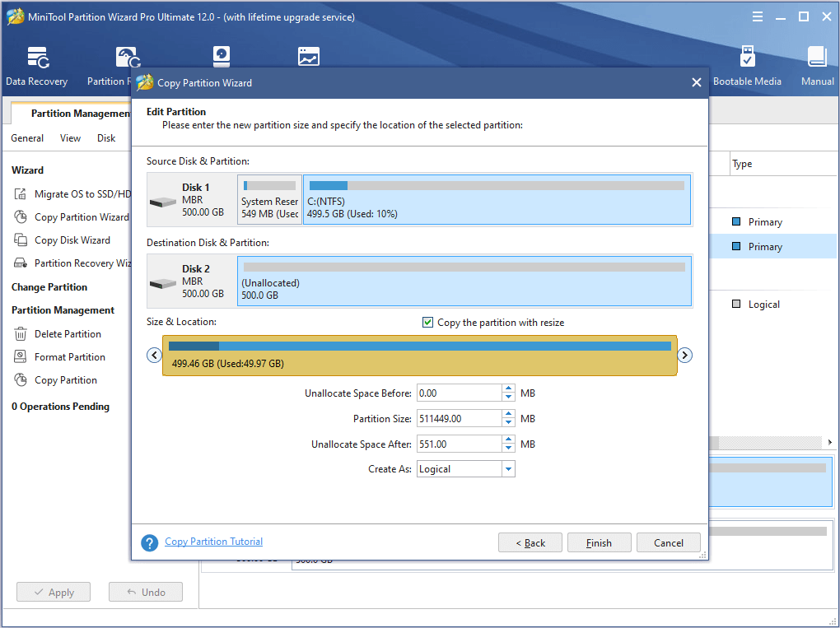Open the Create As dropdown
The image size is (840, 628).
[x=508, y=469]
